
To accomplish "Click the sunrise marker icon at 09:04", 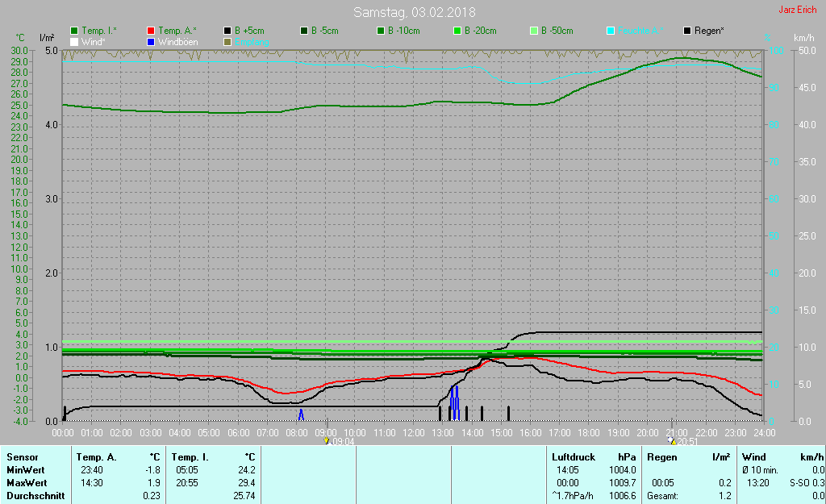I will [x=327, y=441].
